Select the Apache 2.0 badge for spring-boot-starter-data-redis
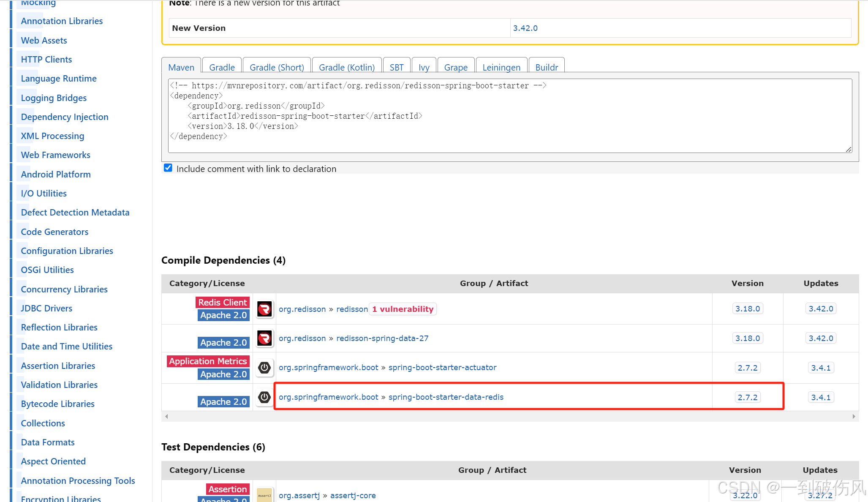Viewport: 868px width, 502px height. pyautogui.click(x=223, y=401)
